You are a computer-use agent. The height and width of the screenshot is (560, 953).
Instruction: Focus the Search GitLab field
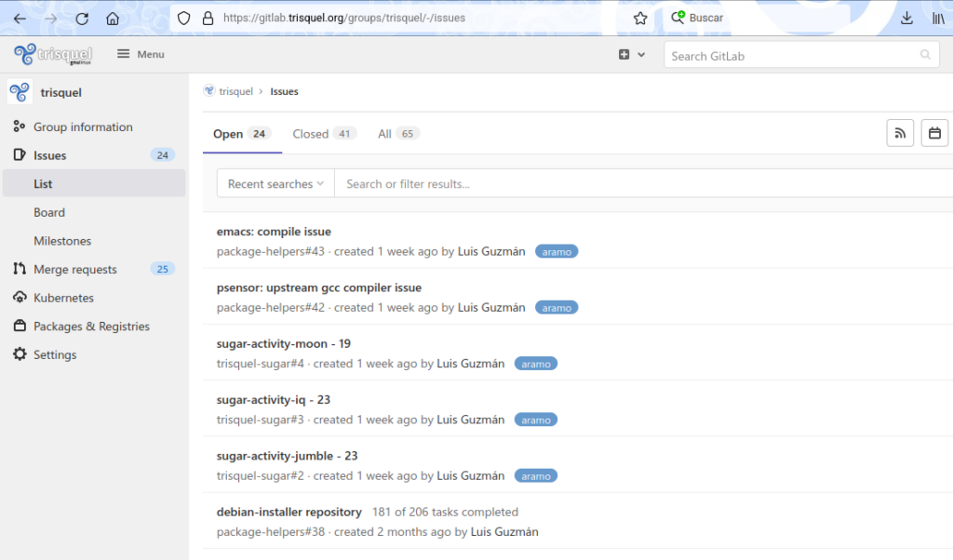pyautogui.click(x=801, y=56)
